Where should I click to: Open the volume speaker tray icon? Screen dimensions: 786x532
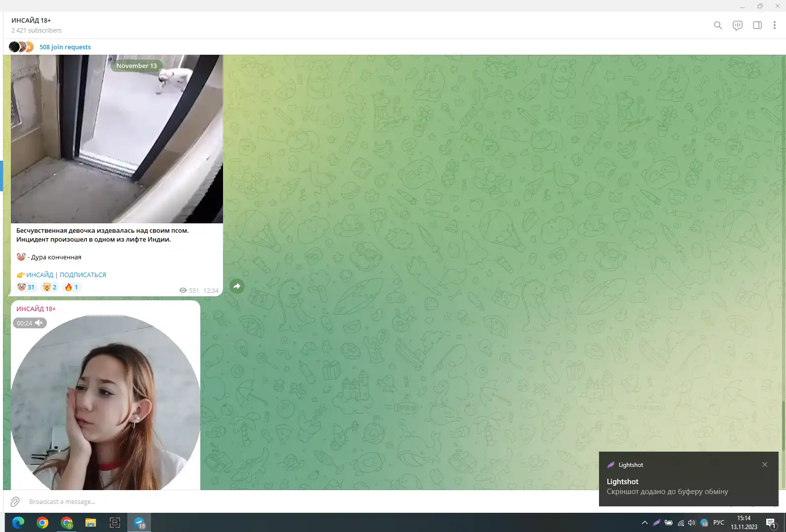pos(692,523)
